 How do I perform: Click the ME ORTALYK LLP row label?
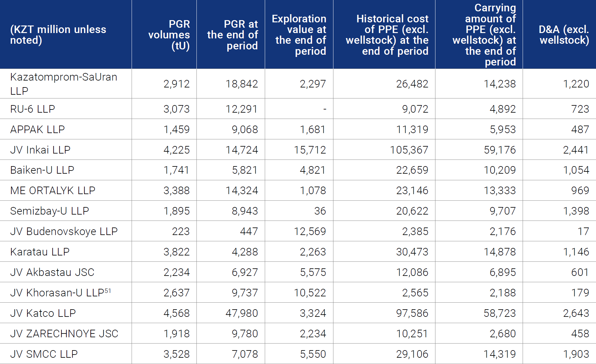coord(53,190)
